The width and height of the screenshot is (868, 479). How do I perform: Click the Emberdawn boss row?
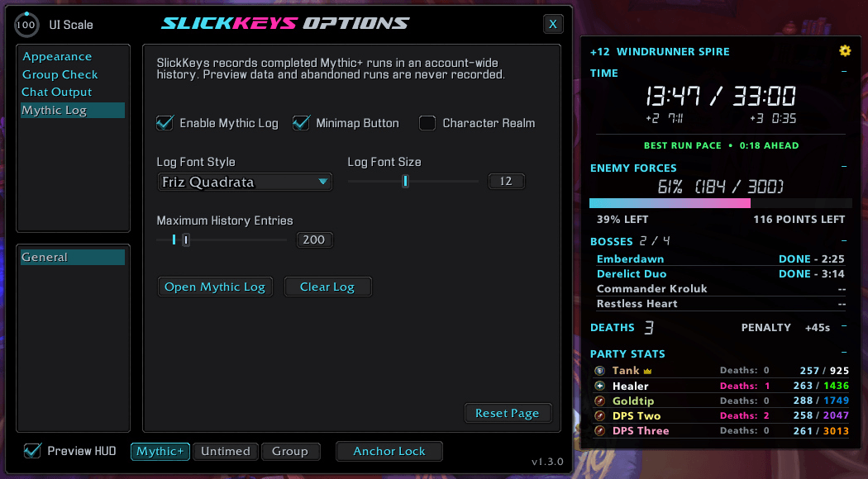click(x=720, y=258)
